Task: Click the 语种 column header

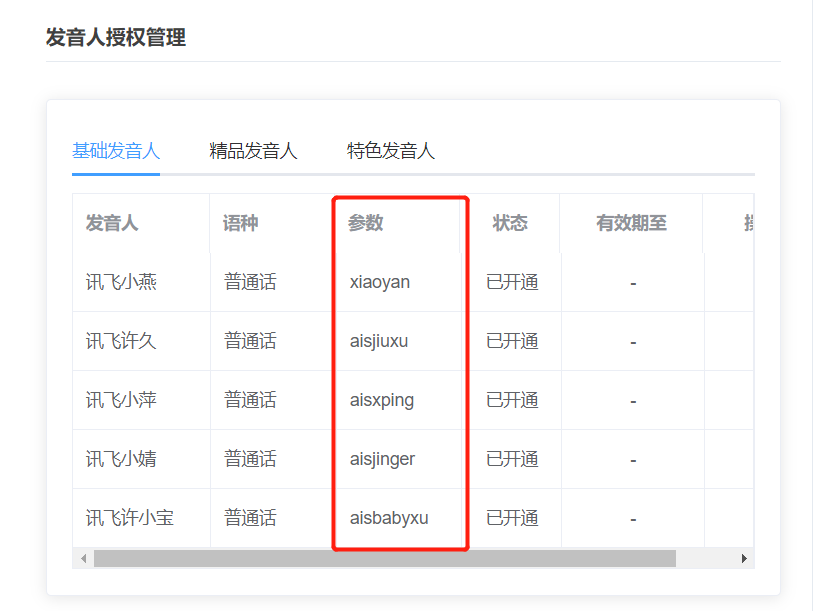Action: coord(241,223)
